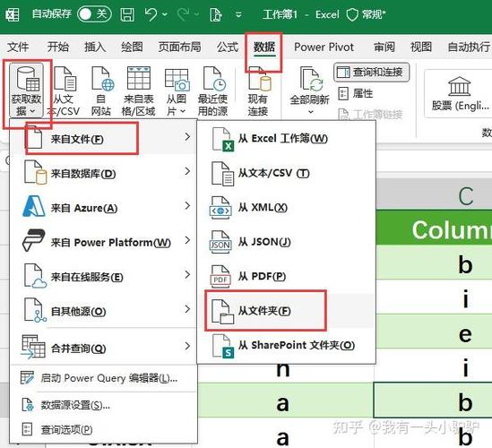Switch to the 插入 tab
The height and width of the screenshot is (448, 492).
tap(95, 47)
